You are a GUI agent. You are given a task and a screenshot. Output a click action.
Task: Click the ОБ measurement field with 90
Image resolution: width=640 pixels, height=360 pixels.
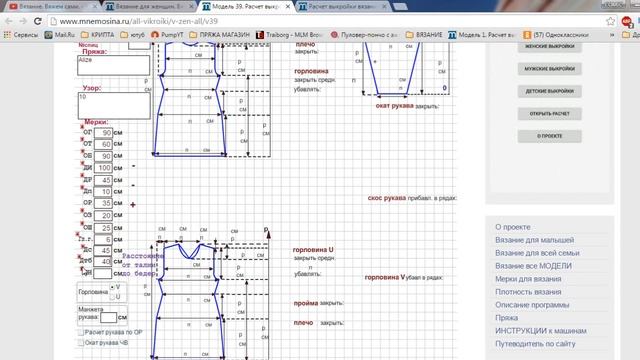tap(103, 156)
